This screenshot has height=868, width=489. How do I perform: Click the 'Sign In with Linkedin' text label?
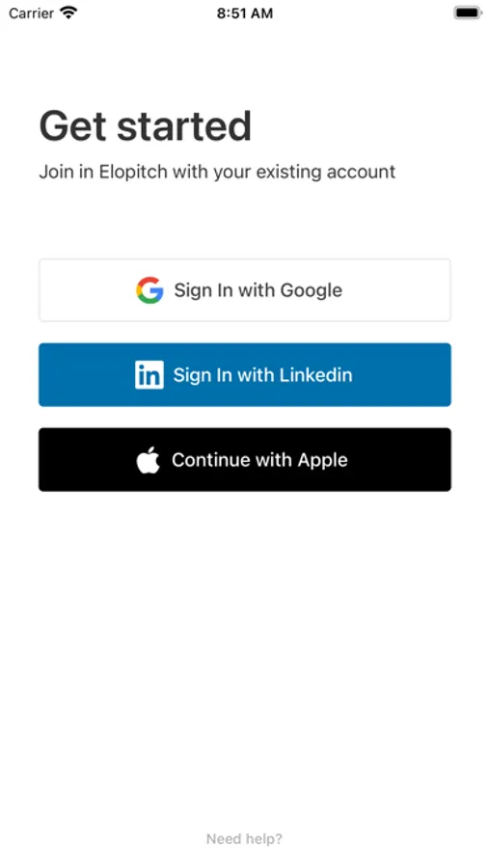pos(262,375)
